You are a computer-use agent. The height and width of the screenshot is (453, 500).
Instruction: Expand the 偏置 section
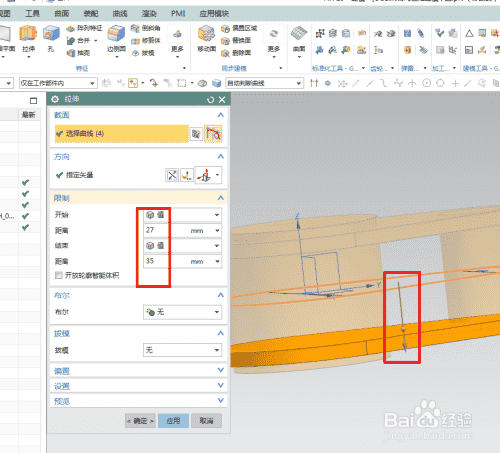click(x=139, y=371)
